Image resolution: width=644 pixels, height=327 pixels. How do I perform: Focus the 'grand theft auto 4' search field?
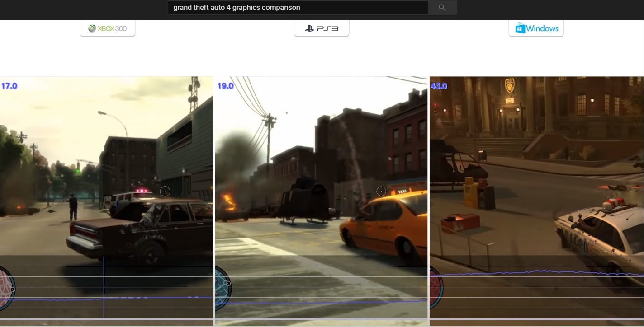[x=298, y=8]
